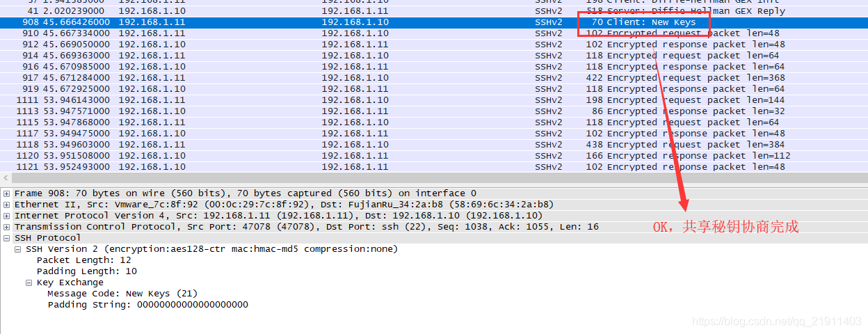Select packet 1115 in the packet list

click(x=434, y=122)
